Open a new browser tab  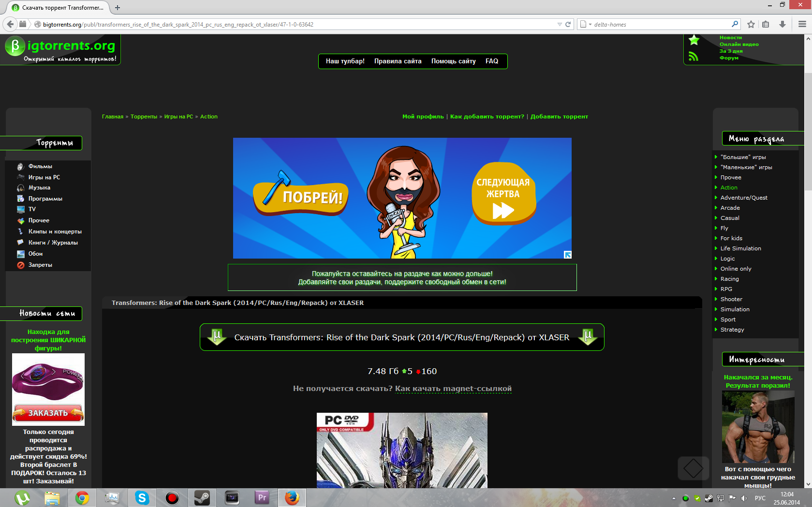pos(117,8)
